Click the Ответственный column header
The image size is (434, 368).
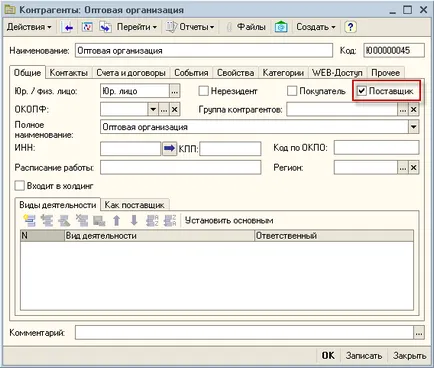click(x=334, y=236)
